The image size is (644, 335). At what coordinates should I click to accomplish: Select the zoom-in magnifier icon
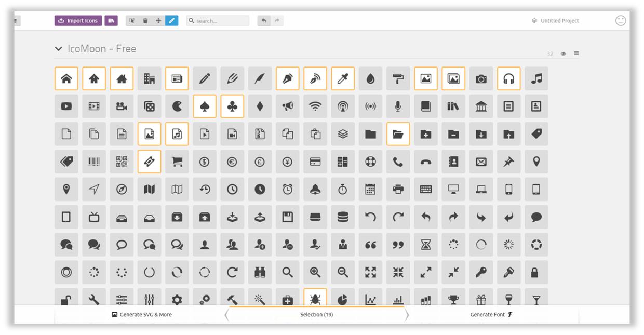[x=315, y=272]
